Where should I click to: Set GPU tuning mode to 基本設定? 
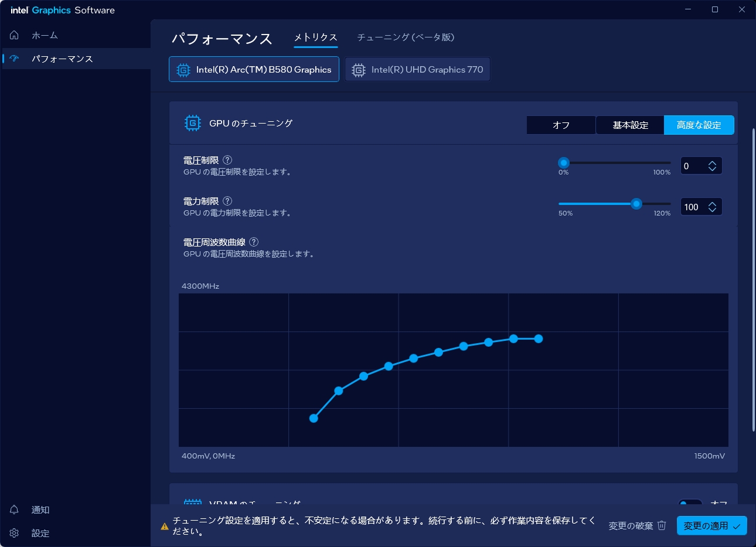pos(630,125)
